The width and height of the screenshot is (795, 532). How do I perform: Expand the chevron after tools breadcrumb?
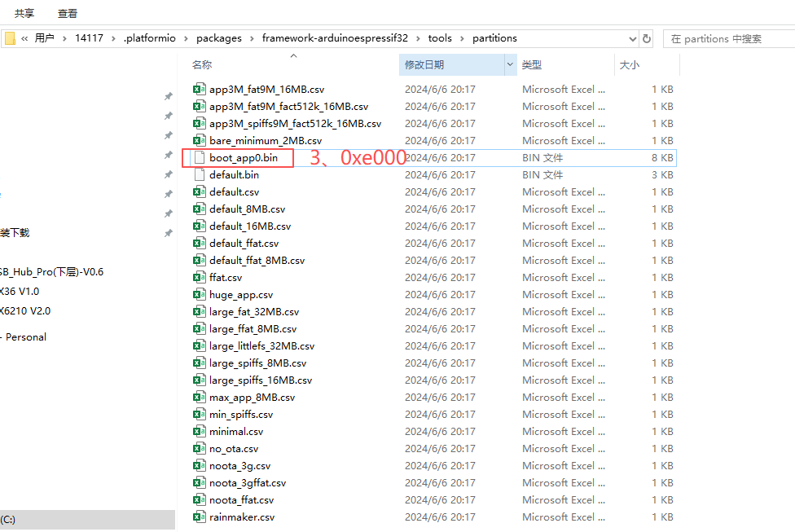point(462,38)
